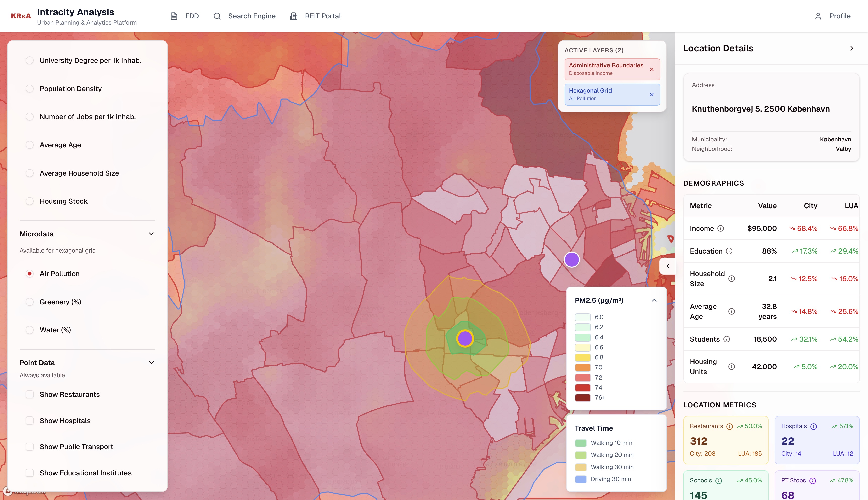Click the Neighborhood value Valby
868x500 pixels.
[x=843, y=149]
